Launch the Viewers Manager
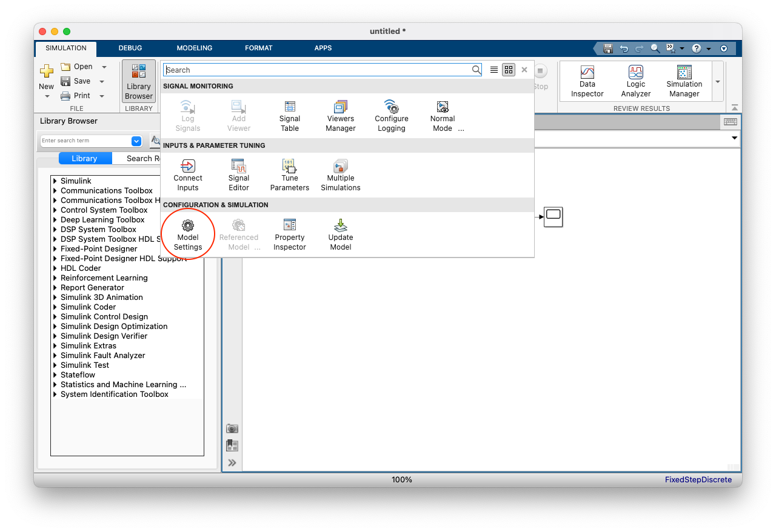This screenshot has width=776, height=532. (x=341, y=116)
